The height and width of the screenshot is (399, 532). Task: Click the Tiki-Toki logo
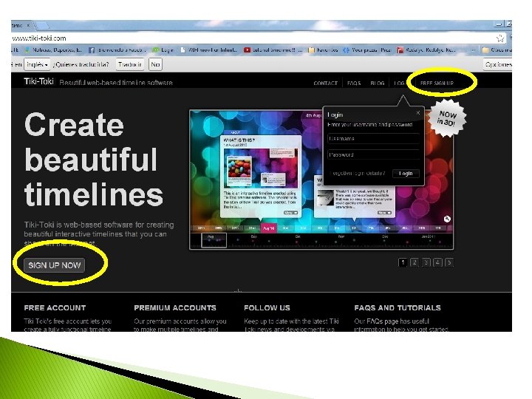click(38, 81)
